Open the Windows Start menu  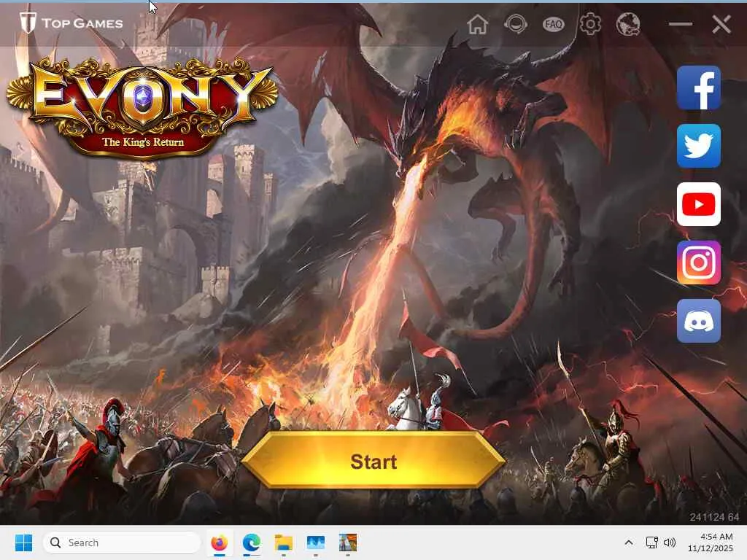pos(24,542)
